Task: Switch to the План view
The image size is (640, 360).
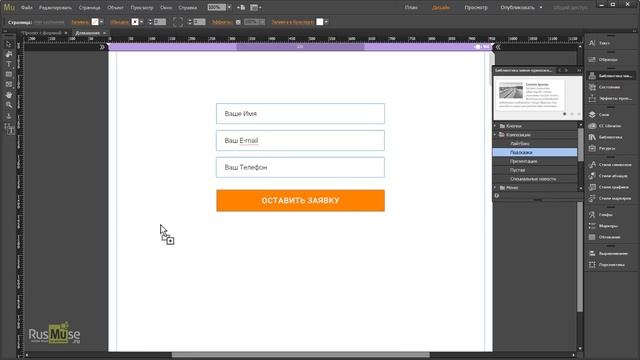Action: (411, 7)
